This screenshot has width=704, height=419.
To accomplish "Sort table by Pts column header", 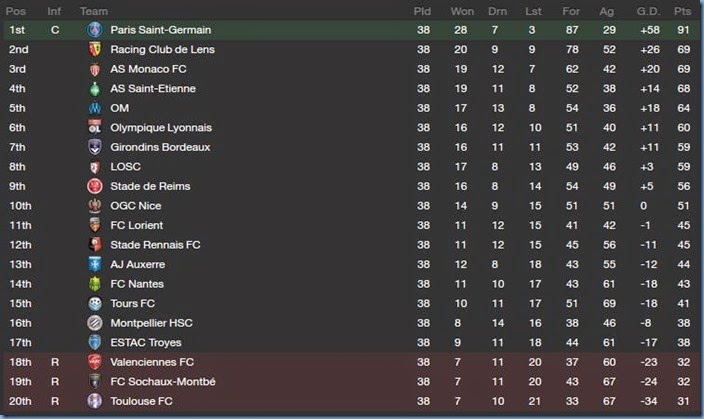I will [x=683, y=10].
